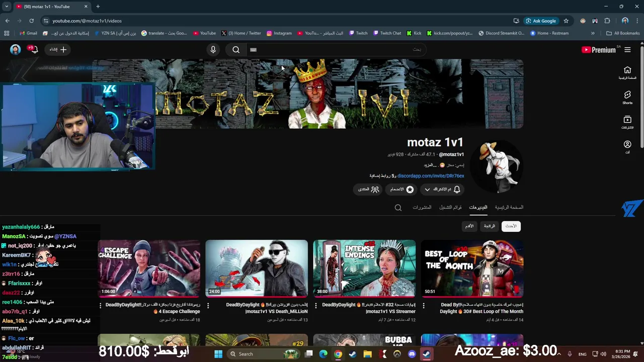Open the All Bookmarks folder
Screen dimensions: 644x362
point(623,33)
